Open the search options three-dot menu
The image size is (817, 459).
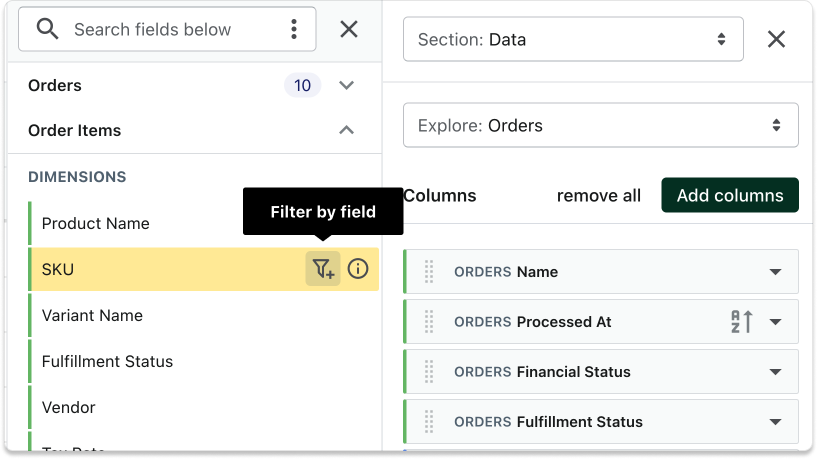tap(293, 29)
